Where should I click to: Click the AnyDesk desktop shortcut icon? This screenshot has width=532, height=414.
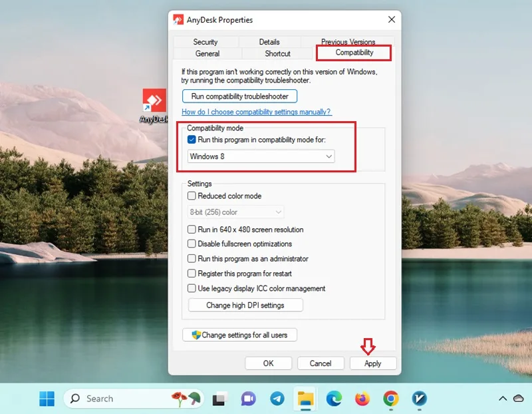point(154,101)
